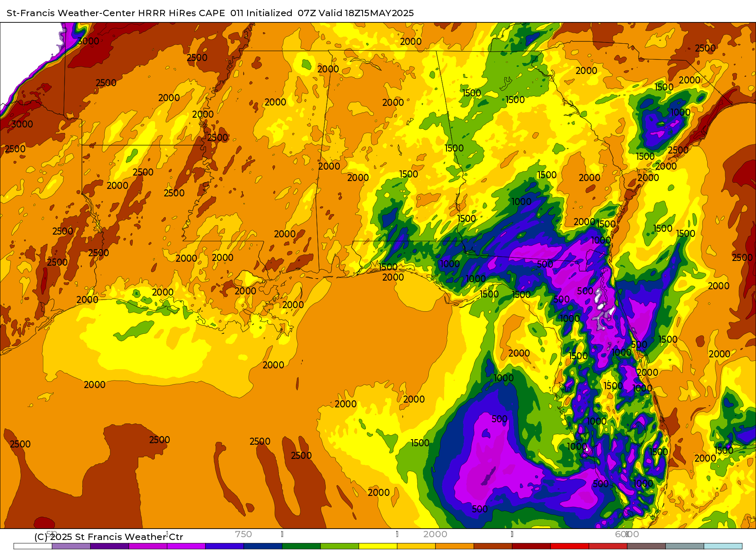The width and height of the screenshot is (756, 551).
Task: Click the orange legend swatch
Action: point(454,546)
